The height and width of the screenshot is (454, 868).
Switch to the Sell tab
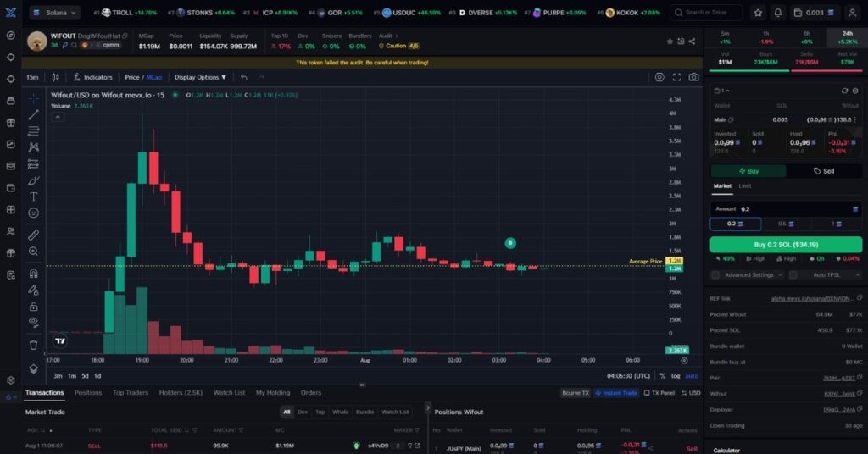[x=824, y=171]
